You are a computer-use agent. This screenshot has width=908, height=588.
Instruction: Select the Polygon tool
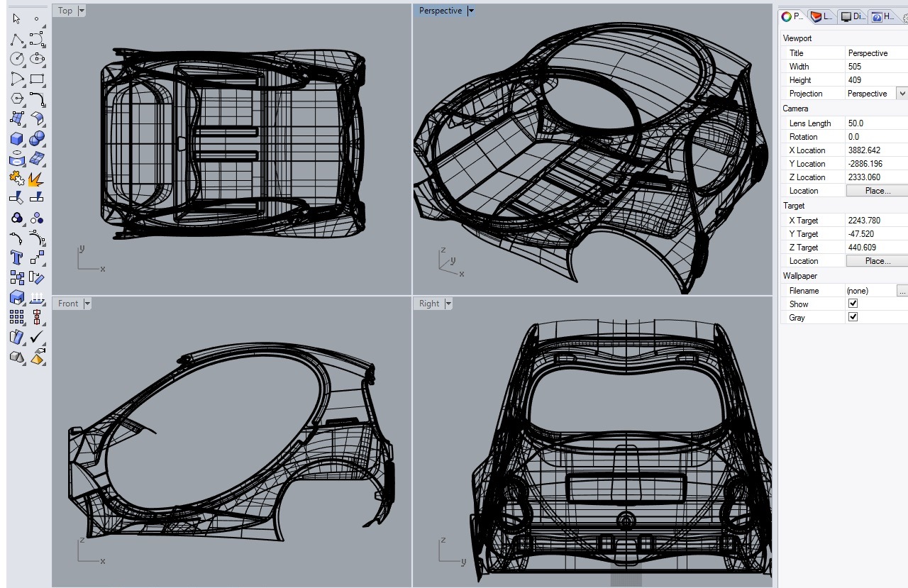(17, 99)
